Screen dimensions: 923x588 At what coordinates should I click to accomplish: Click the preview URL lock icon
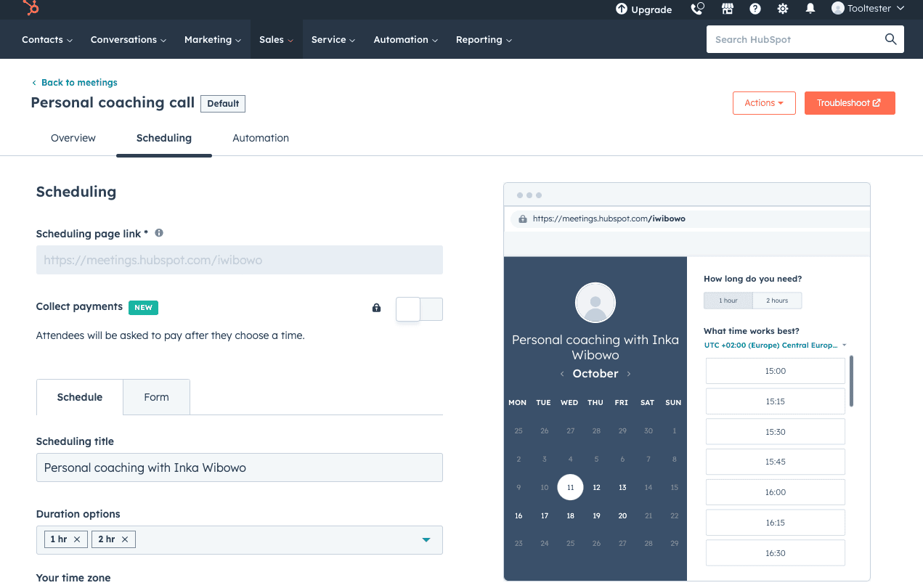[x=523, y=219]
